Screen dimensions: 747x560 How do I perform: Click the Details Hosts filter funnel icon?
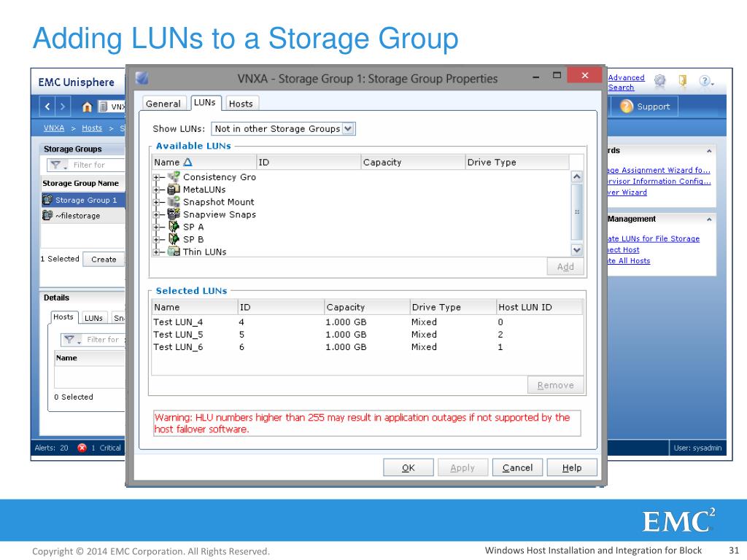point(69,340)
